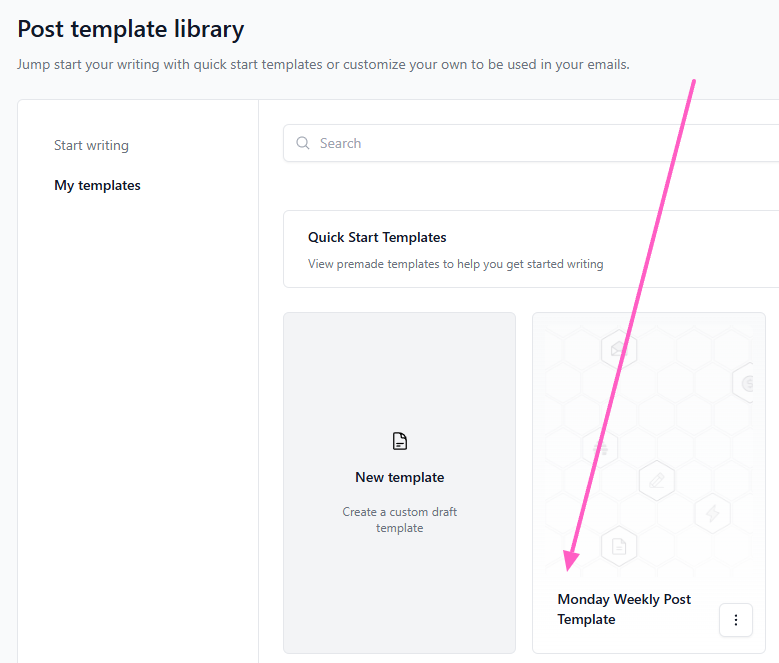
Task: Click the dollar coin hexagon icon in the thumbnail
Action: coord(748,383)
